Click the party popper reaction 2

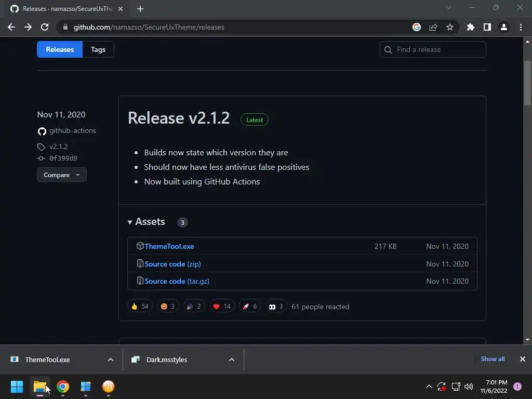[194, 307]
